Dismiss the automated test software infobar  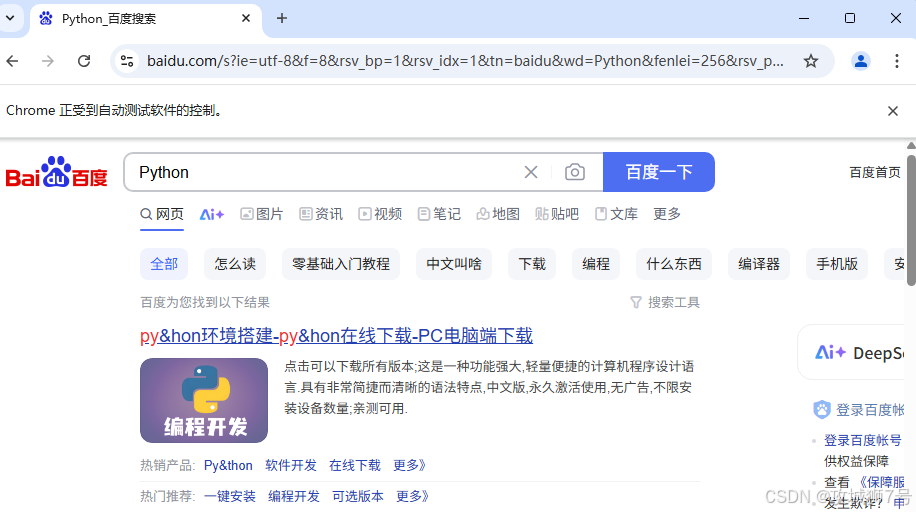tap(893, 111)
